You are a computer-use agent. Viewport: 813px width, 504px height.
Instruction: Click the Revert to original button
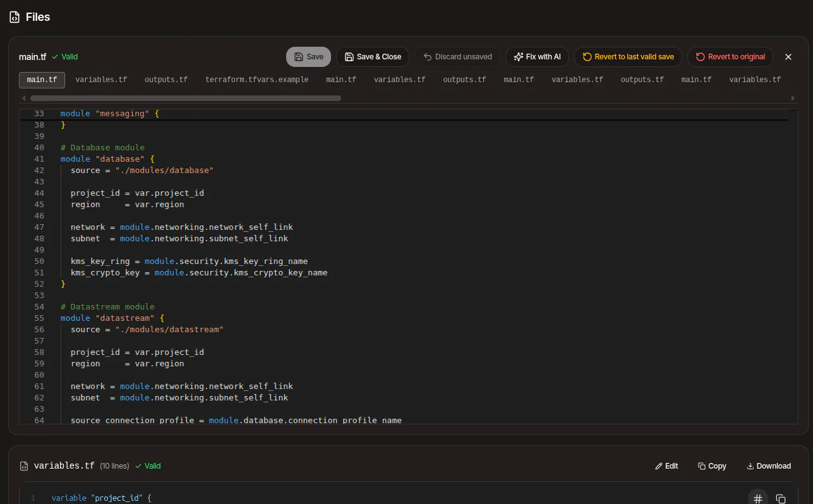pos(730,57)
